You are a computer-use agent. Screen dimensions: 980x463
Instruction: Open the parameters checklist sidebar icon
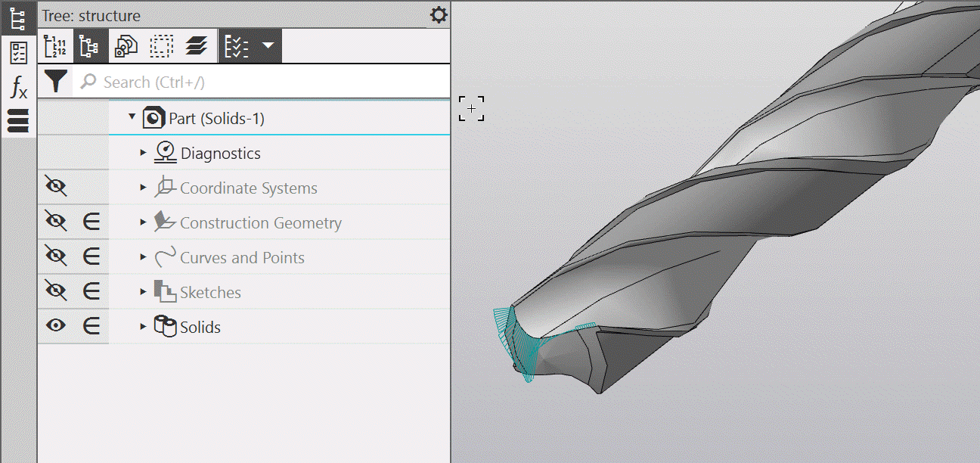(18, 53)
